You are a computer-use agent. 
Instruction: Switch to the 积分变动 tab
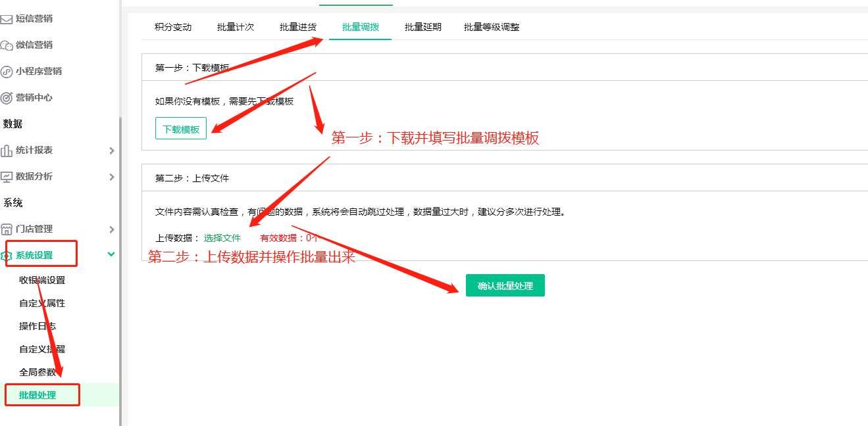tap(172, 27)
